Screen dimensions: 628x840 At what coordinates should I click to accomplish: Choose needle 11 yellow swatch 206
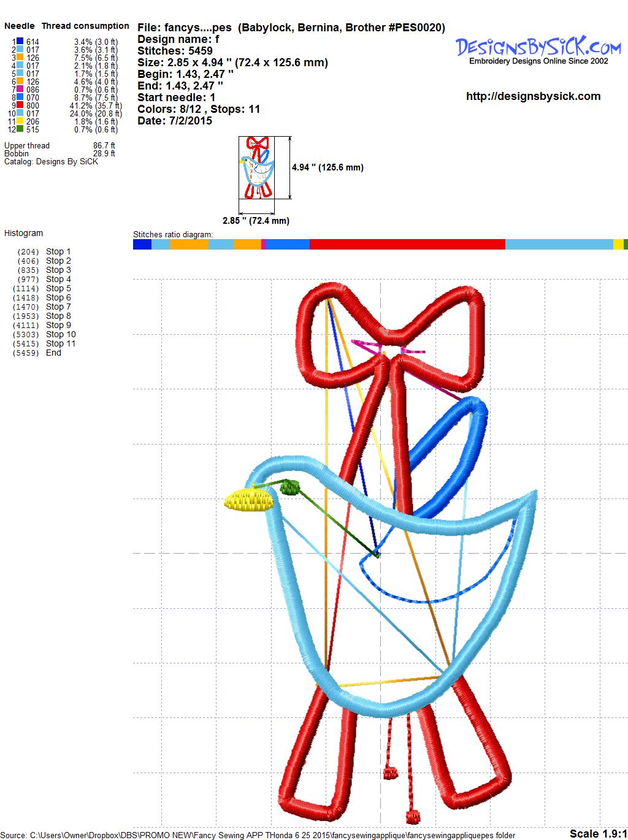(x=20, y=121)
